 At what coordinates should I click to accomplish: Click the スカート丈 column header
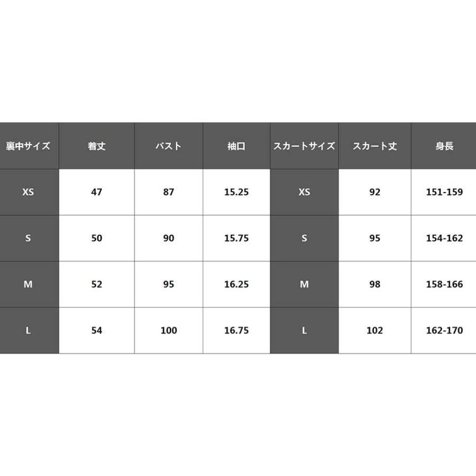[x=374, y=146]
